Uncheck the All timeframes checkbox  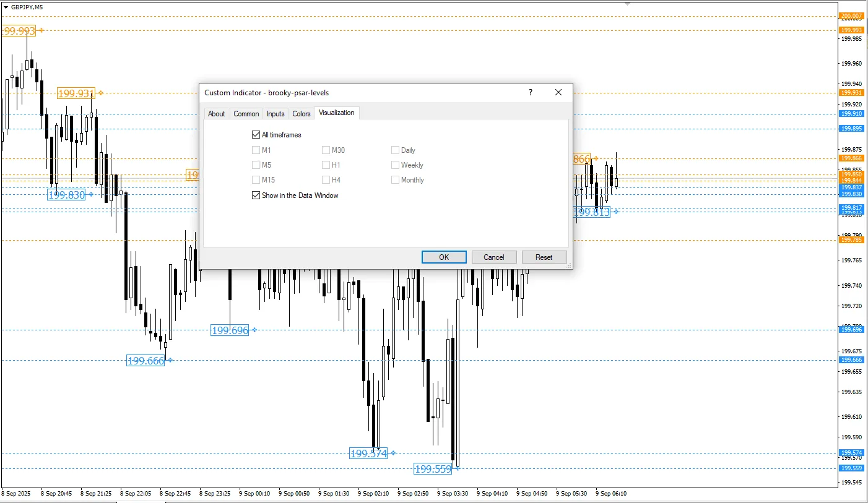pyautogui.click(x=256, y=134)
